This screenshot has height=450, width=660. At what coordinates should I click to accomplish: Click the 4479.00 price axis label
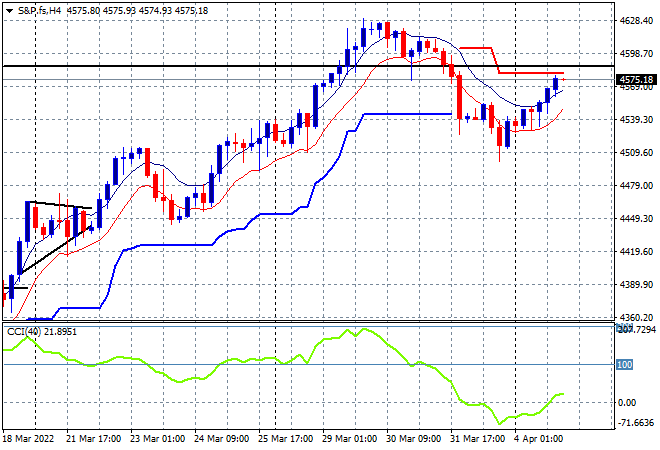pyautogui.click(x=636, y=186)
